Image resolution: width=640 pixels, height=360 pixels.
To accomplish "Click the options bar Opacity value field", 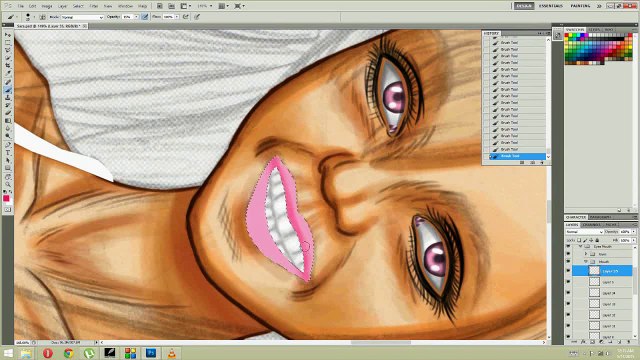I will pyautogui.click(x=128, y=17).
